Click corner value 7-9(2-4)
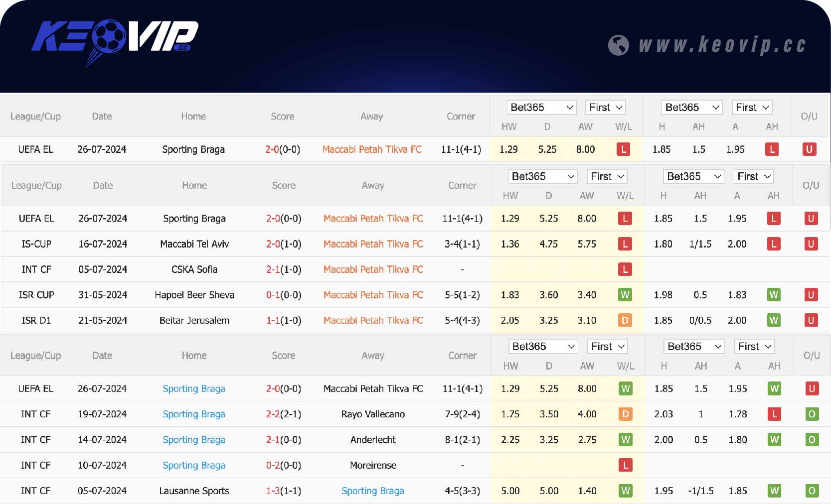The image size is (831, 504). [462, 414]
